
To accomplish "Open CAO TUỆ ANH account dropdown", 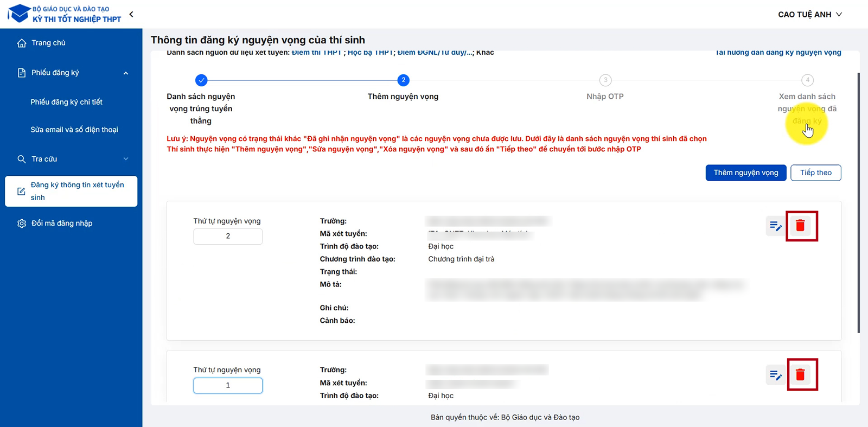I will click(x=809, y=15).
